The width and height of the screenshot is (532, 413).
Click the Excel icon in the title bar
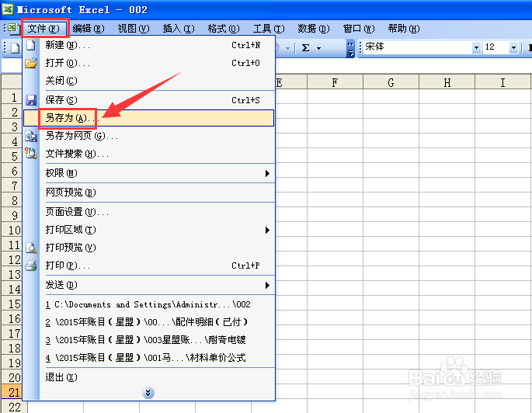coord(8,9)
